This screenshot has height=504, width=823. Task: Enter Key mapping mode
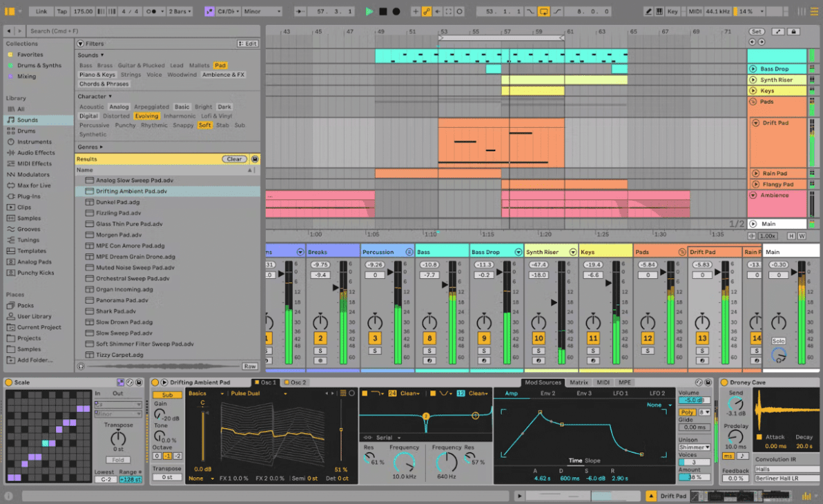coord(671,11)
